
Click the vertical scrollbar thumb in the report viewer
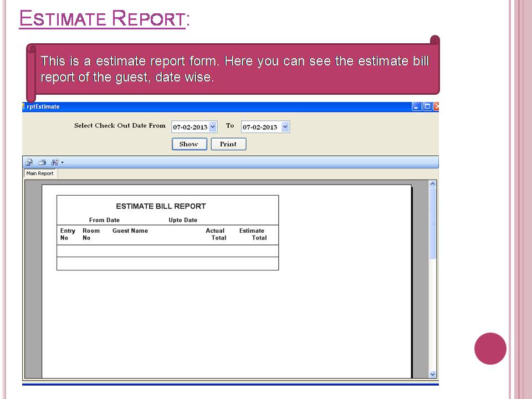[433, 223]
